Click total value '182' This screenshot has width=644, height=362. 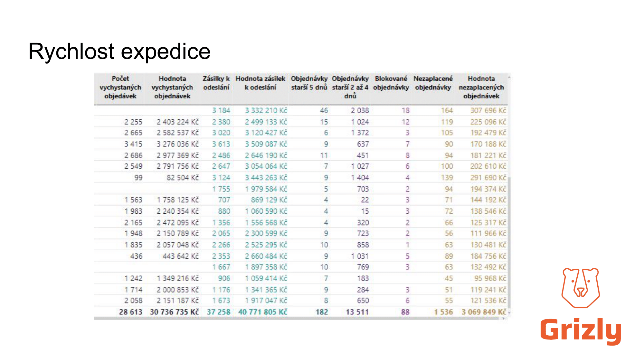tap(322, 312)
